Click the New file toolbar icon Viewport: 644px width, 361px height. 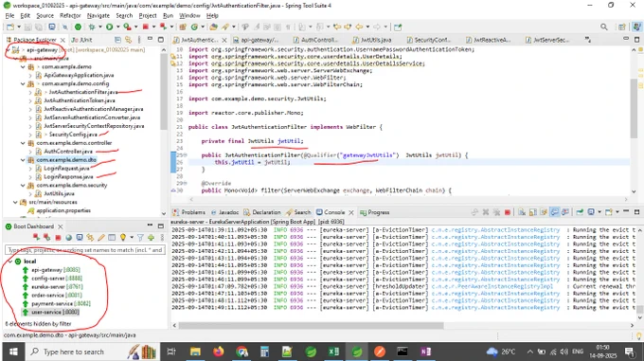9,27
